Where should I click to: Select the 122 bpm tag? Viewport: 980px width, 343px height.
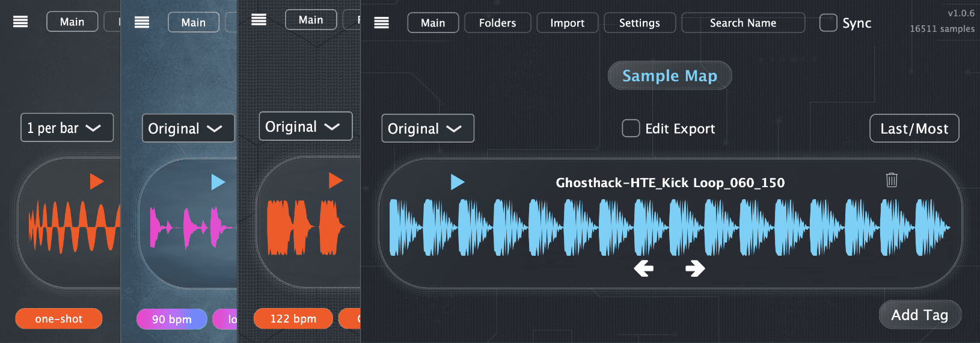click(x=293, y=318)
